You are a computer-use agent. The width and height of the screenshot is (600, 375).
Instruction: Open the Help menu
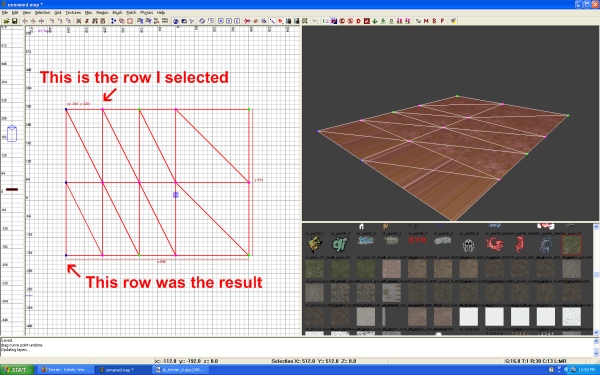161,13
